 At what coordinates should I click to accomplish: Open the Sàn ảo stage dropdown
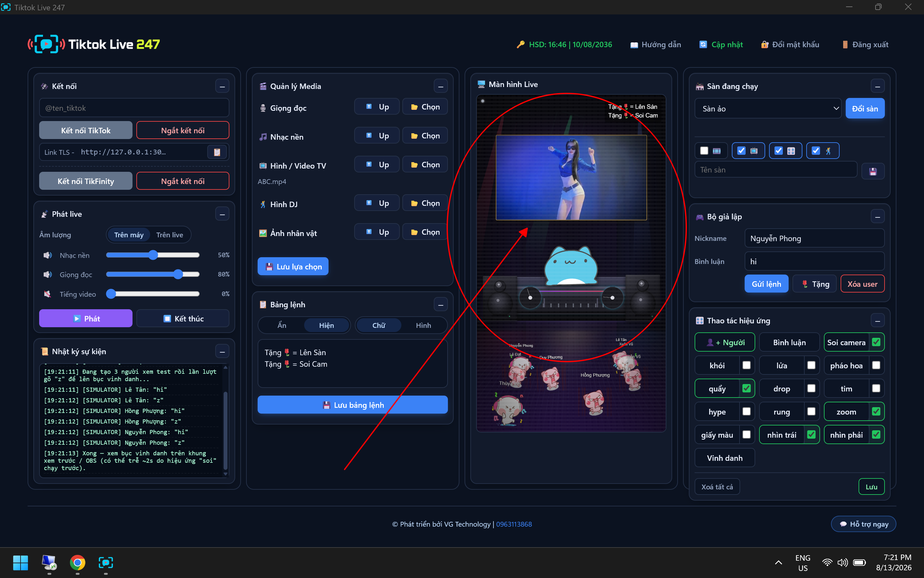[x=768, y=109]
